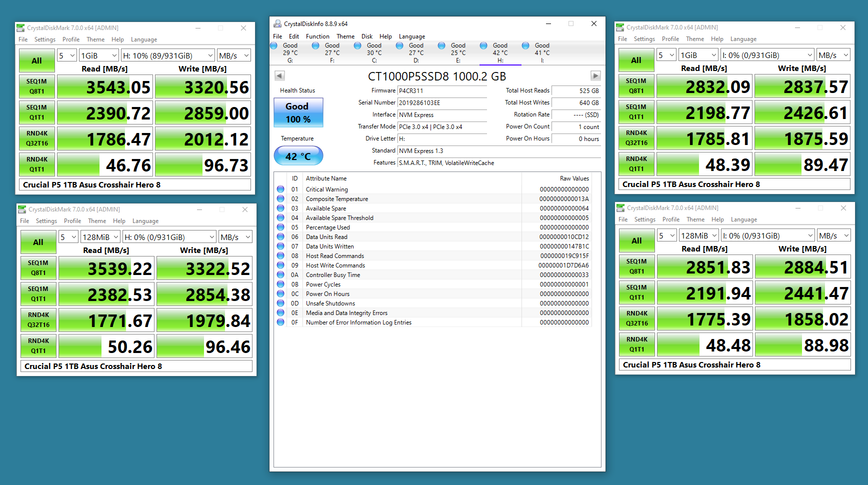Click CrystalDiskMark icon in bottom-left window title

(x=22, y=209)
